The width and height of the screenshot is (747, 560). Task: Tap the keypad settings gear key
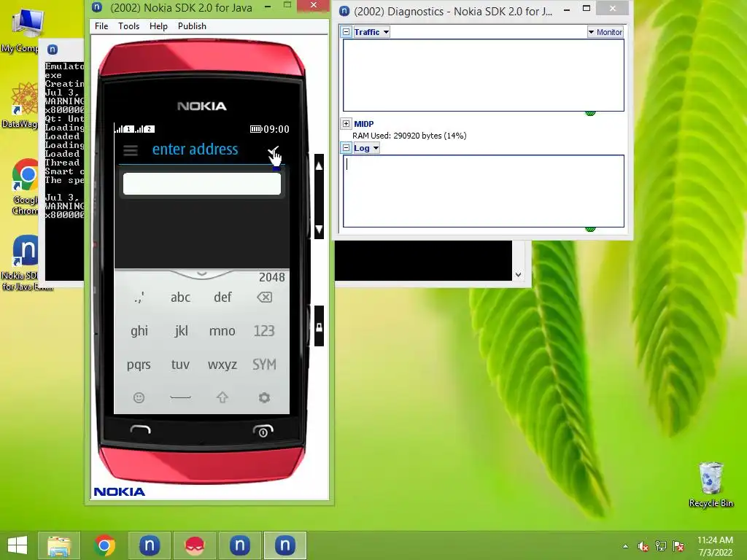[264, 397]
